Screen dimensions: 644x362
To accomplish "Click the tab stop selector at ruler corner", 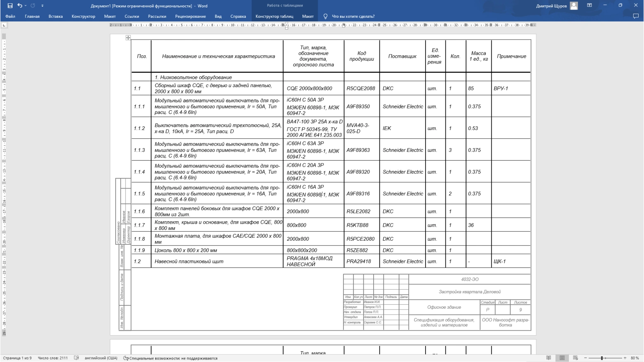I will pyautogui.click(x=4, y=25).
